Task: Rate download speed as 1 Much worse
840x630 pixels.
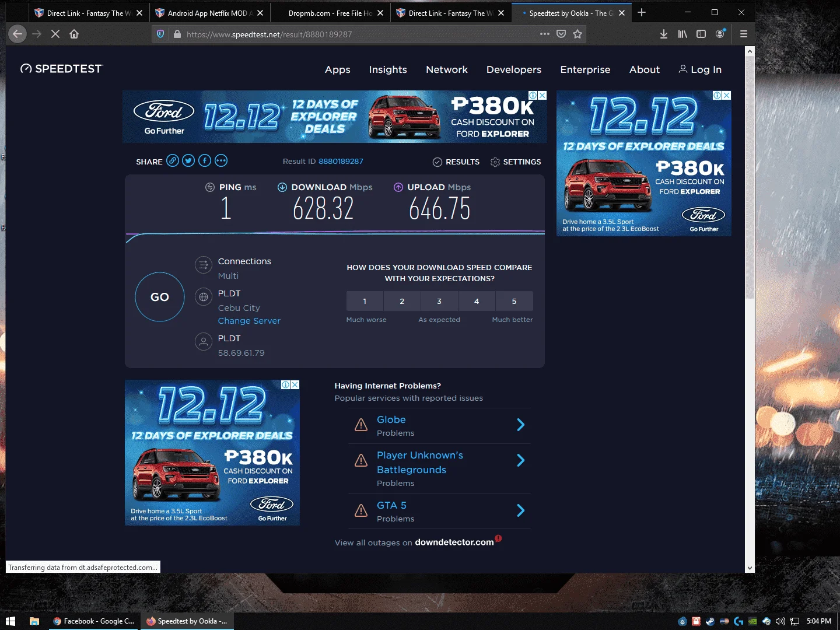Action: [365, 301]
